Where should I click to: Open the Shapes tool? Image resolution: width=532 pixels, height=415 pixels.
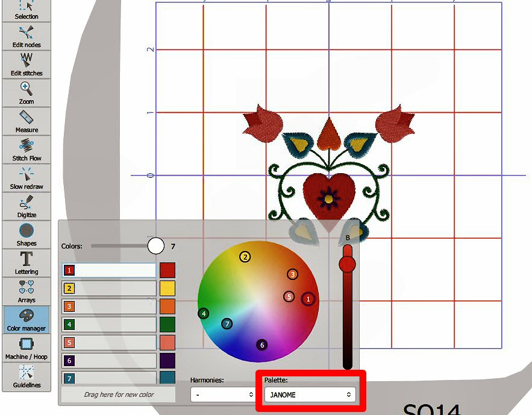(27, 235)
